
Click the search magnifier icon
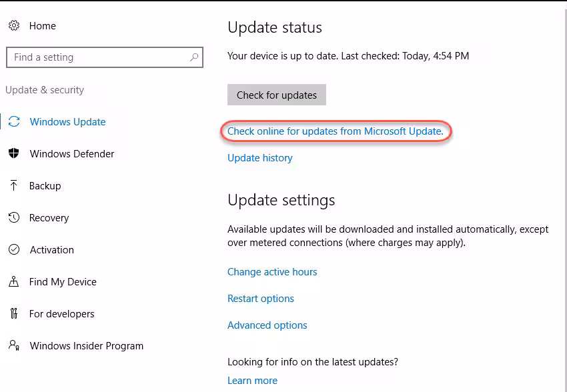coord(194,57)
